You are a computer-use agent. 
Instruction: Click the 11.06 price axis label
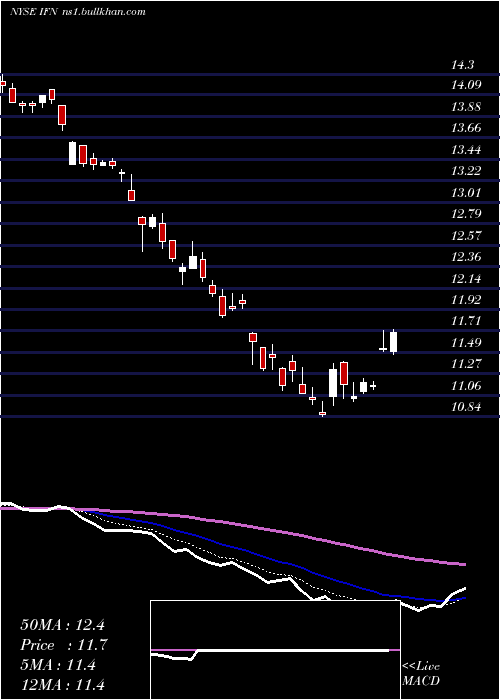pos(466,386)
